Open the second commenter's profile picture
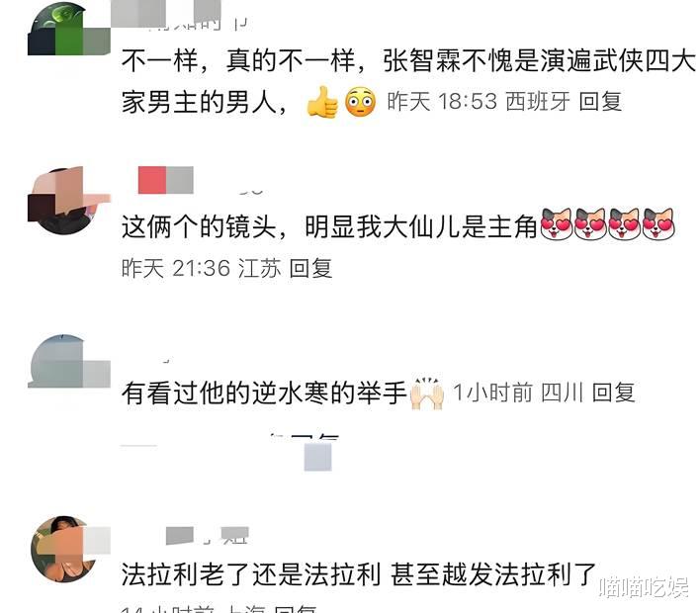The height and width of the screenshot is (613, 700). [69, 201]
